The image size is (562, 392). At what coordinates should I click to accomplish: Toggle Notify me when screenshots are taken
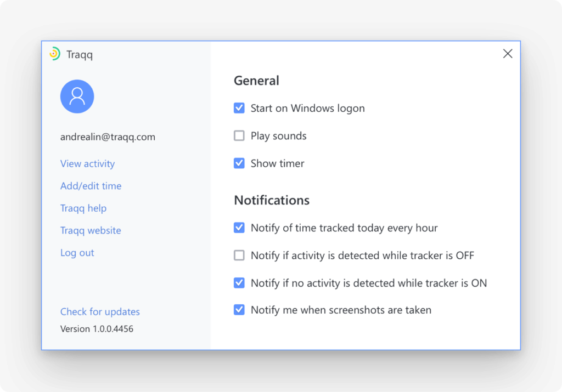(x=239, y=310)
